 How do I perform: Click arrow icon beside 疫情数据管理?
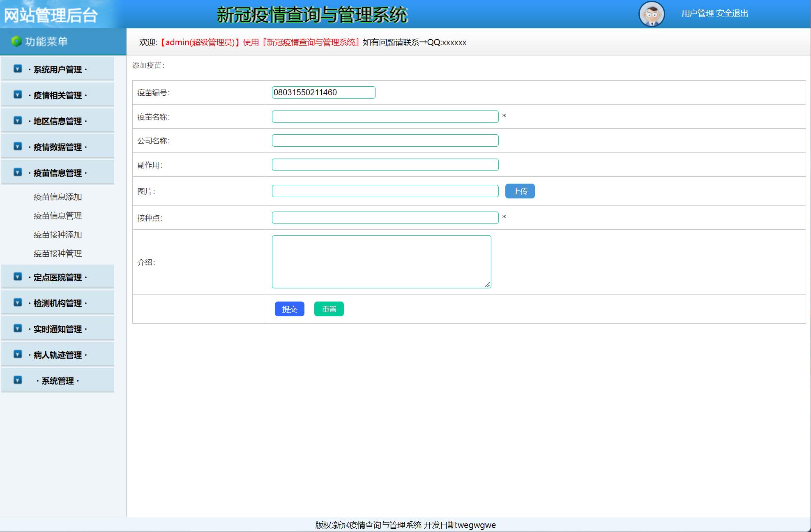[18, 146]
